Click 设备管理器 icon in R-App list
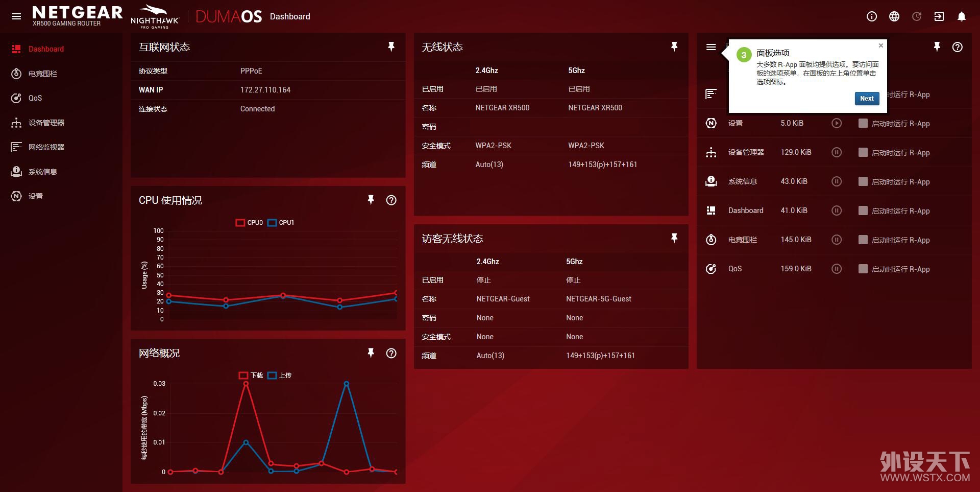 click(x=711, y=152)
